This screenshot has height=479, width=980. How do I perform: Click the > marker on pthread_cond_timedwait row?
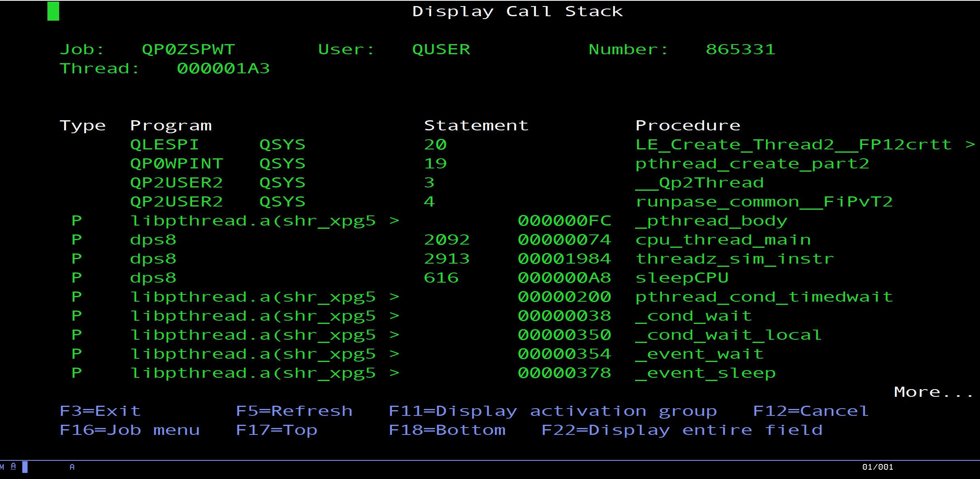[394, 297]
